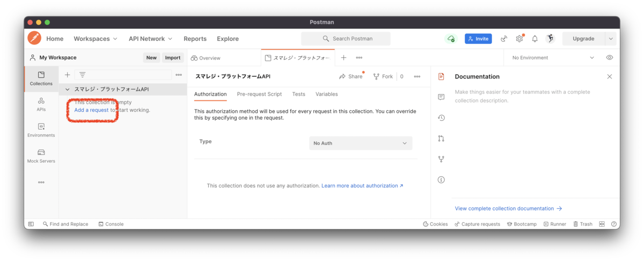Collapse the スマレジ・プラットフォームAPI collection
The height and width of the screenshot is (261, 644).
[68, 89]
